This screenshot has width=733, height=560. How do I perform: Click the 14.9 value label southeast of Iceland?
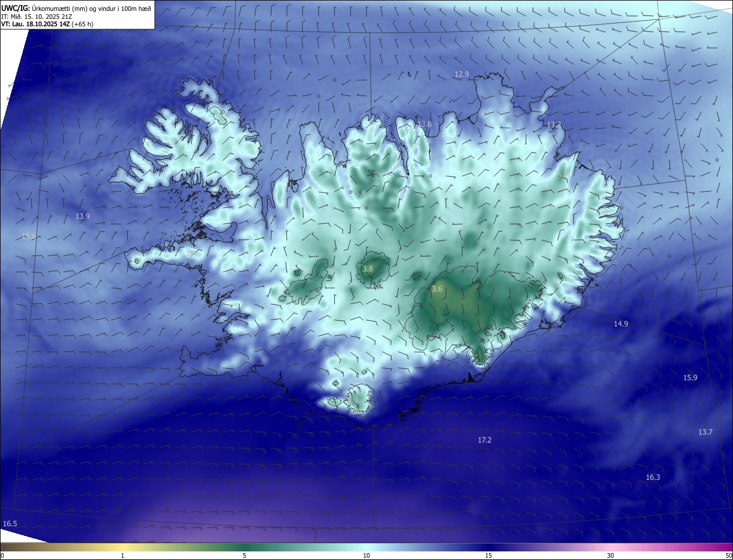coord(621,324)
